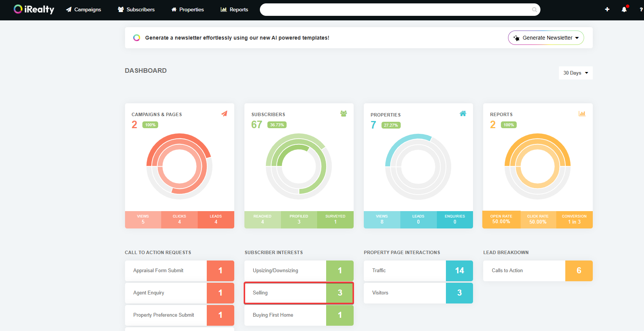This screenshot has height=331, width=644.
Task: Select the Selling subscriber interest row
Action: [298, 293]
